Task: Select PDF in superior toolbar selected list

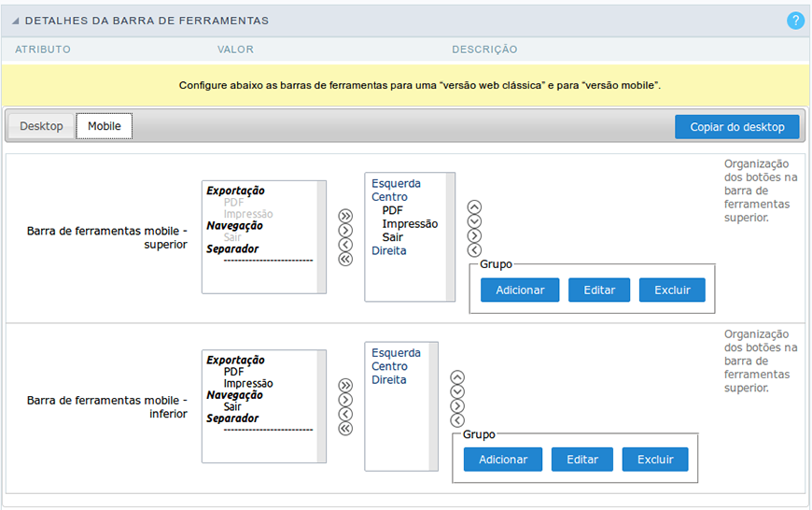Action: pyautogui.click(x=393, y=210)
